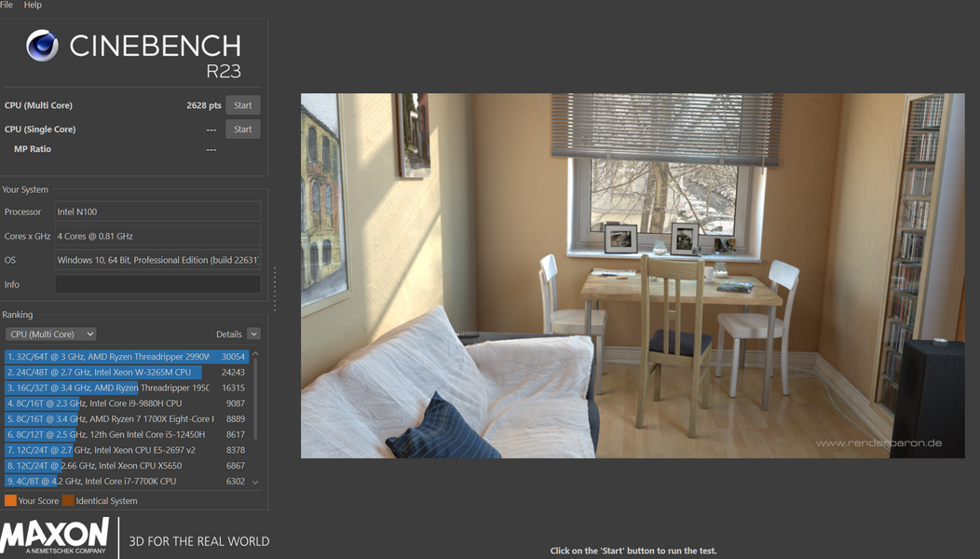Screen dimensions: 980x559
Task: Click the ranking list scroll up arrow
Action: click(255, 354)
